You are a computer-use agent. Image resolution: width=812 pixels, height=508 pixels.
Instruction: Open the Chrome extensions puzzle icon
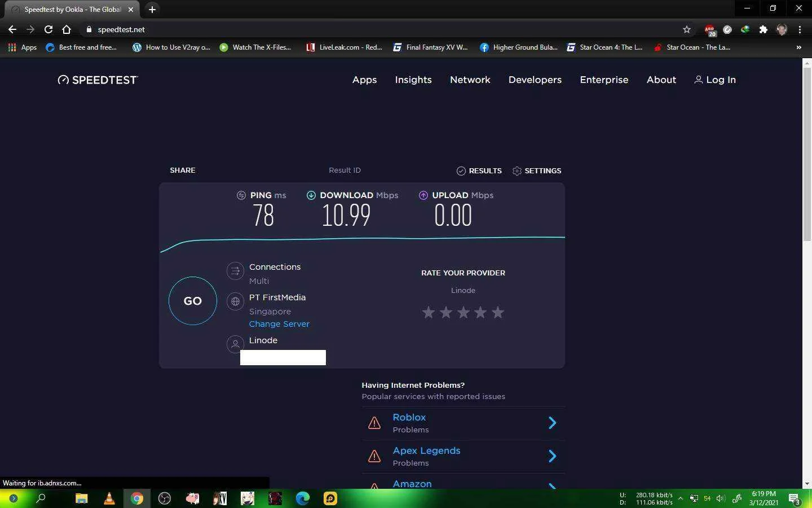(764, 29)
